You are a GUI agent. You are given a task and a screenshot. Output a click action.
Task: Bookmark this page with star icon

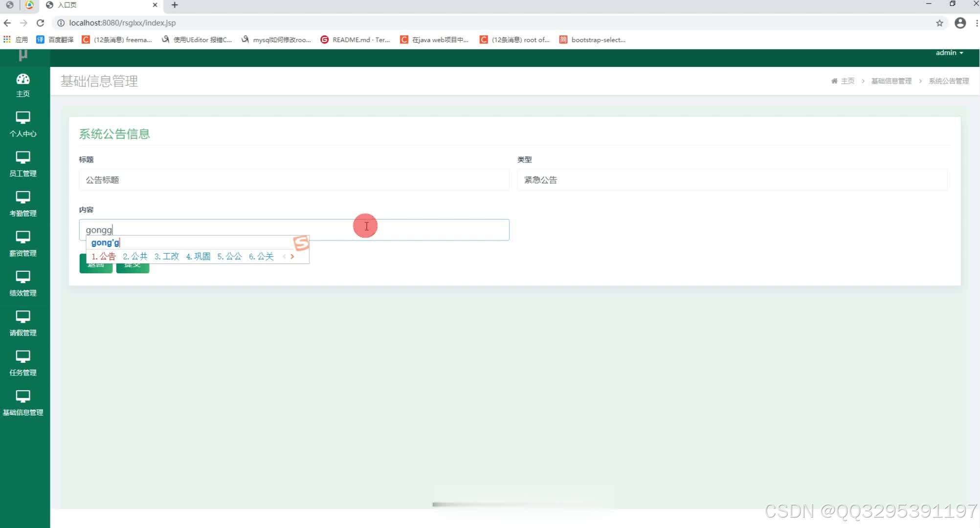[939, 23]
